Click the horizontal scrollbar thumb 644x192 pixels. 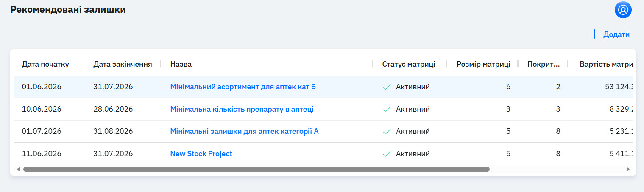tap(256, 169)
